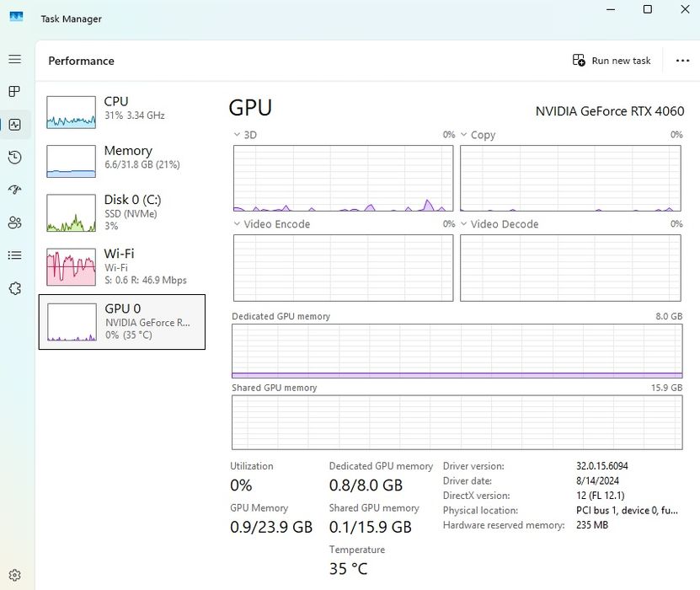The image size is (700, 590).
Task: Click the Wi-Fi usage graph thumbnail
Action: pyautogui.click(x=71, y=267)
